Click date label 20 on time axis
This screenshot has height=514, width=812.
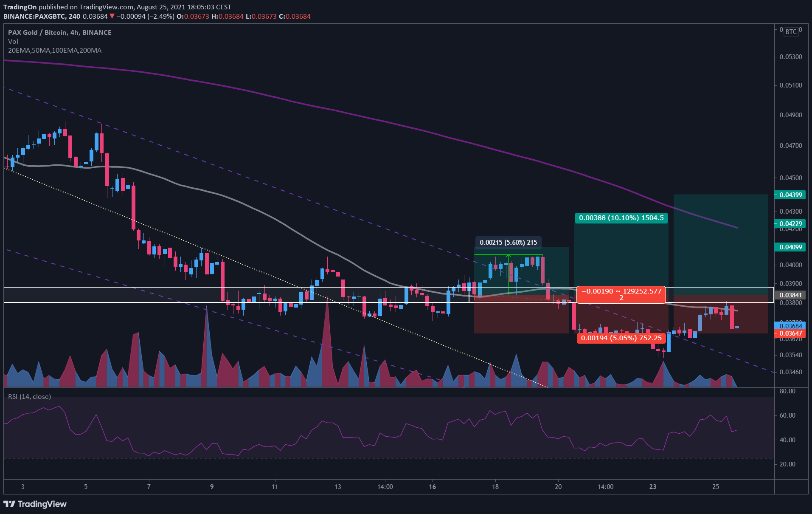click(x=558, y=487)
